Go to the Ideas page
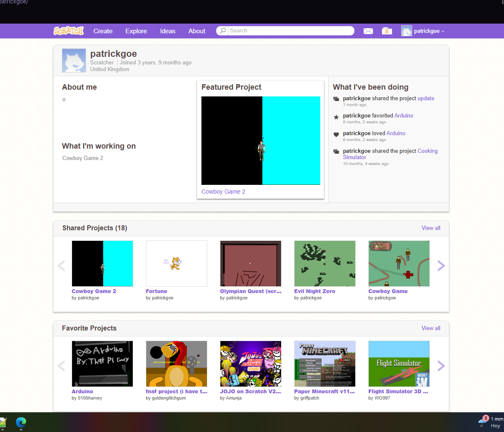 click(168, 31)
